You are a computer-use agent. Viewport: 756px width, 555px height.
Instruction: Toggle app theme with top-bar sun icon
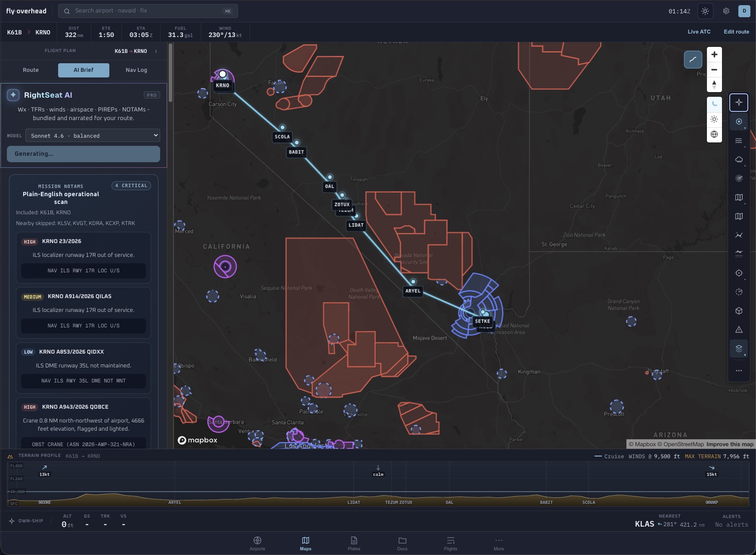[x=705, y=11]
